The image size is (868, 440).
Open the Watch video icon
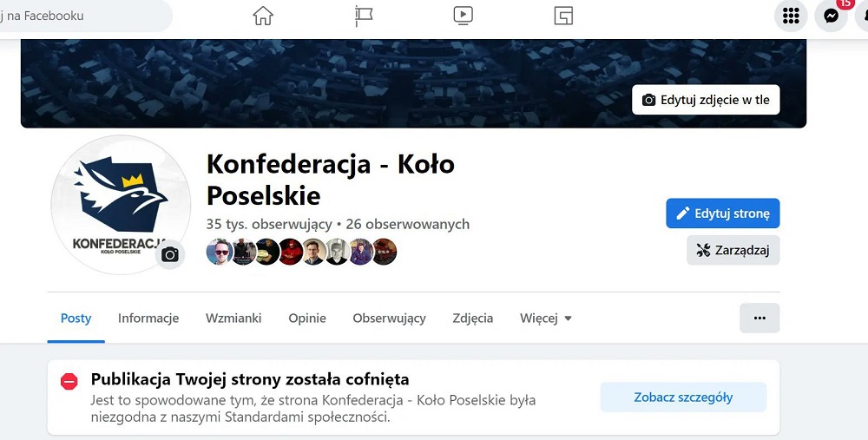click(463, 16)
